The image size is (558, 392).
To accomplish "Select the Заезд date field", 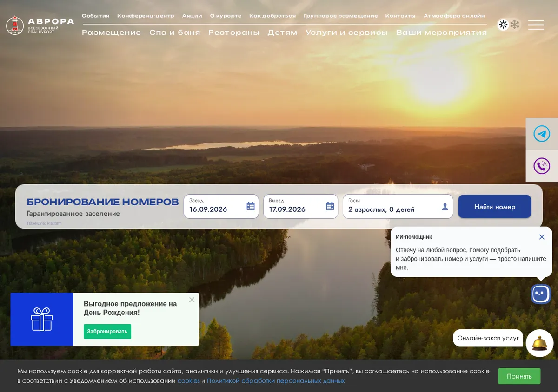I will (x=221, y=206).
